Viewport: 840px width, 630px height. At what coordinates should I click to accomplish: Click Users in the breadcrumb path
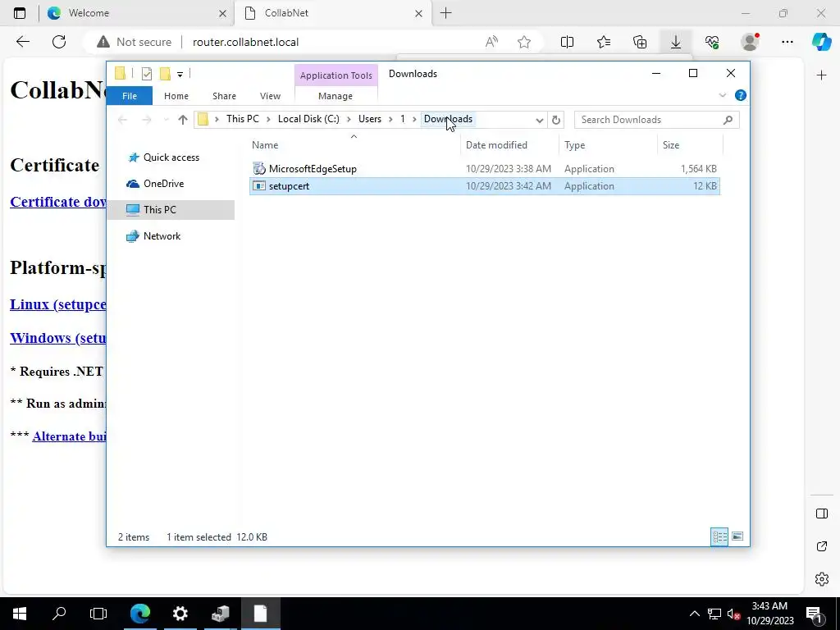point(370,119)
